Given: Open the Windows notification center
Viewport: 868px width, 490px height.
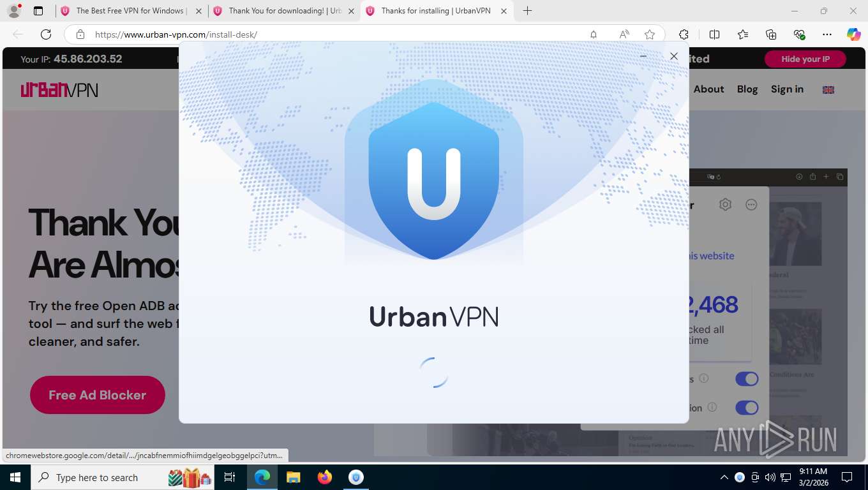Looking at the screenshot, I should tap(847, 477).
